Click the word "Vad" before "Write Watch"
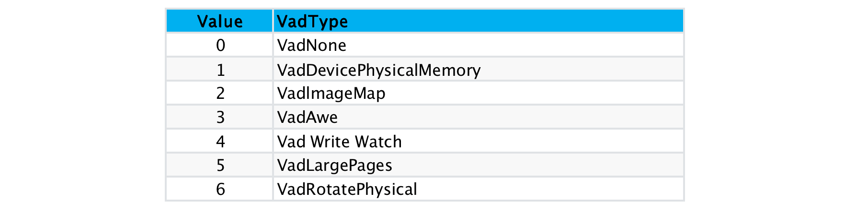The width and height of the screenshot is (868, 215). [x=291, y=142]
